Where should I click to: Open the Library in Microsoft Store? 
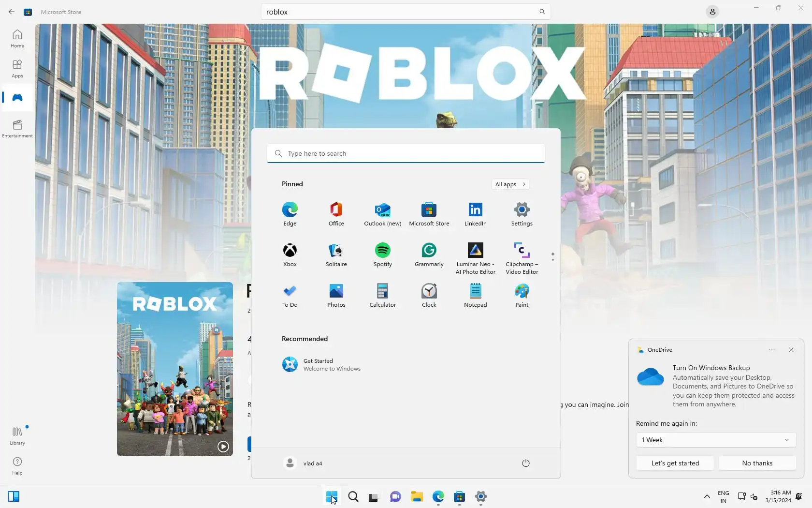(17, 436)
